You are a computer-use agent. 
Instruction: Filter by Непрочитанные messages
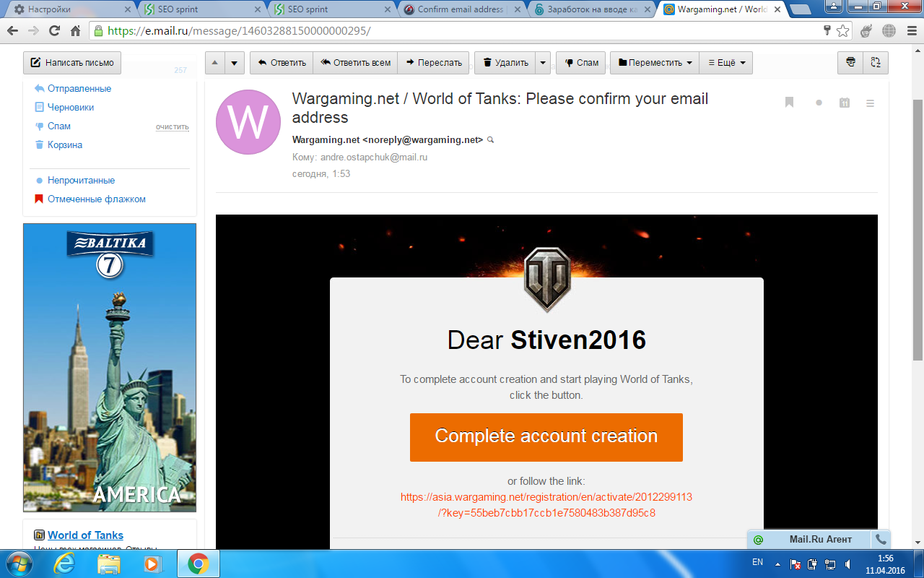click(81, 180)
